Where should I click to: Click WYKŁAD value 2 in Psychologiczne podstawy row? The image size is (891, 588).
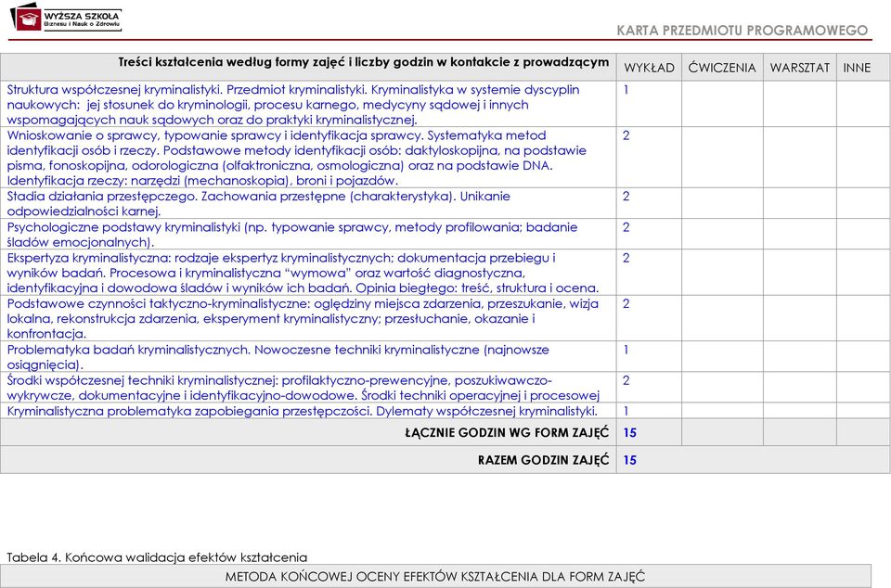(626, 227)
